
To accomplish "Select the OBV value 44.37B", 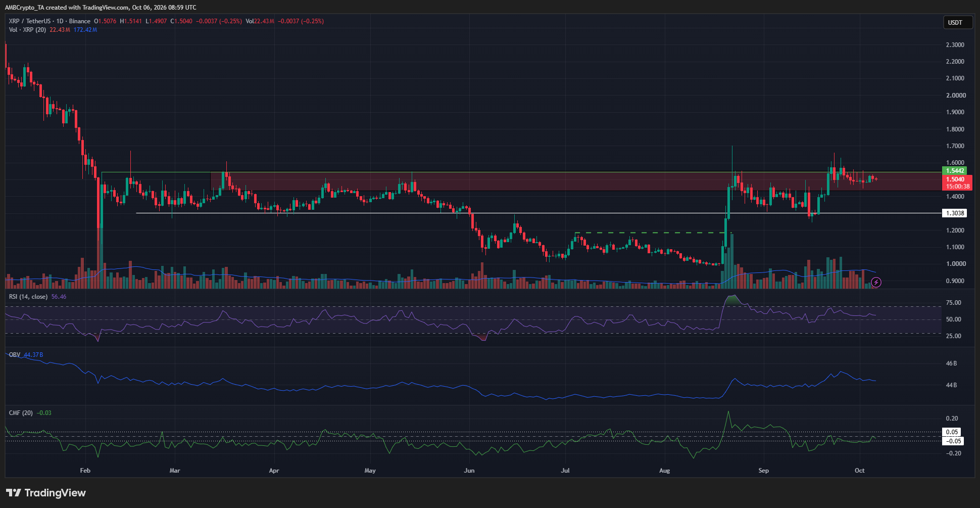I will click(33, 355).
